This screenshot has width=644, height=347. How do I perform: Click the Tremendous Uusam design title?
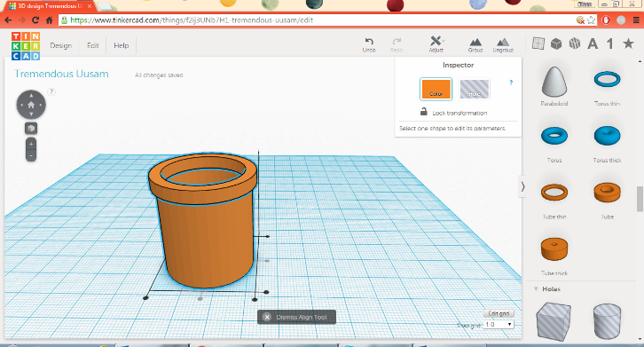tap(61, 74)
